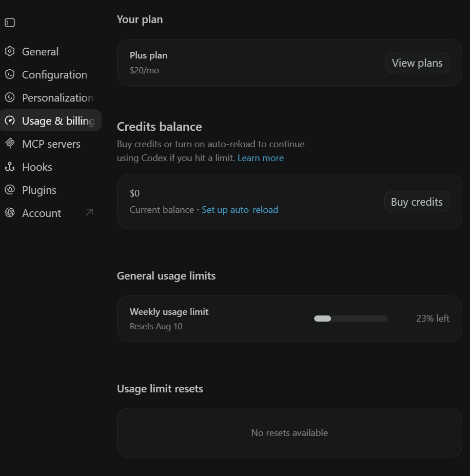This screenshot has width=470, height=476.
Task: Click the $20/mo price text
Action: click(144, 70)
